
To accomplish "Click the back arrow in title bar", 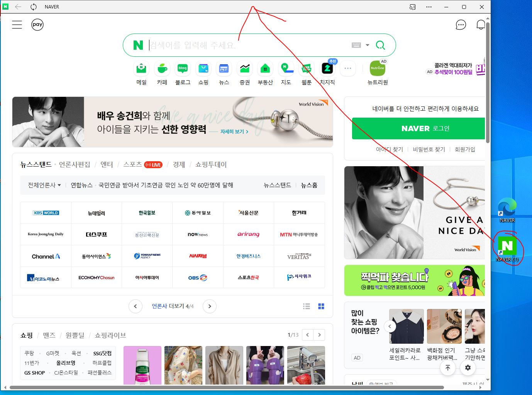I will (x=18, y=7).
